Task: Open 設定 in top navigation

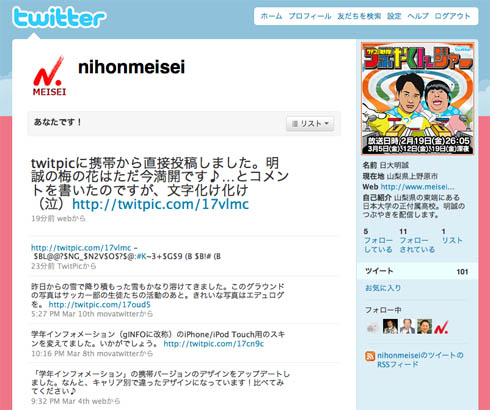Action: (x=394, y=16)
